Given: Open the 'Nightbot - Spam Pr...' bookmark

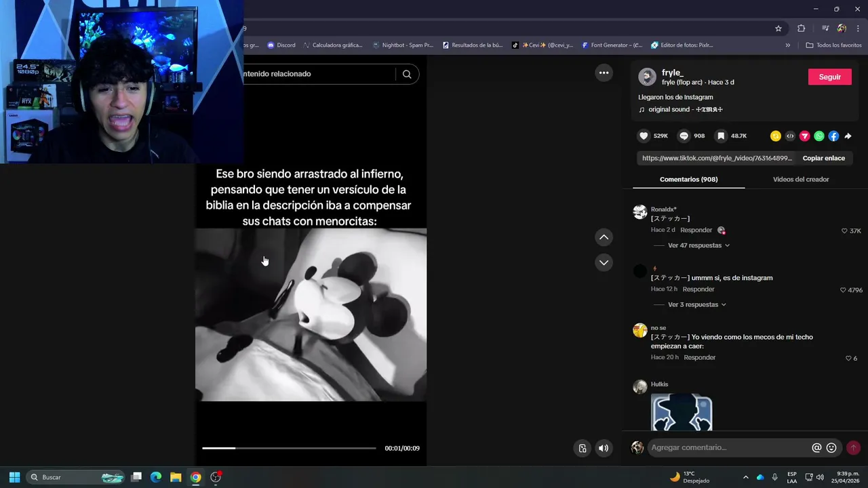Looking at the screenshot, I should [403, 45].
